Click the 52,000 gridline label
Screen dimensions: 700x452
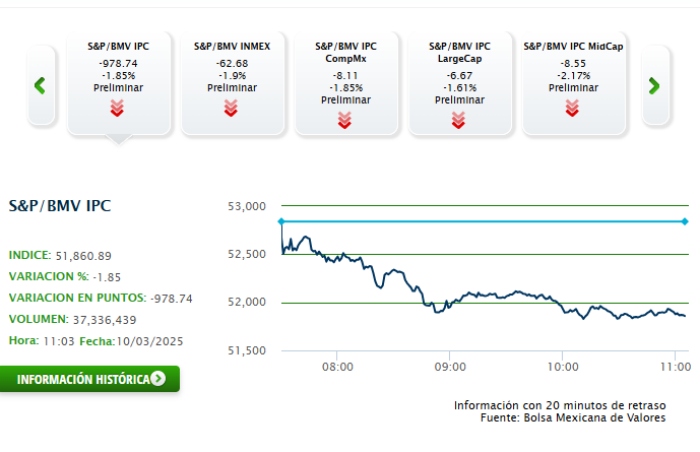[x=246, y=302]
